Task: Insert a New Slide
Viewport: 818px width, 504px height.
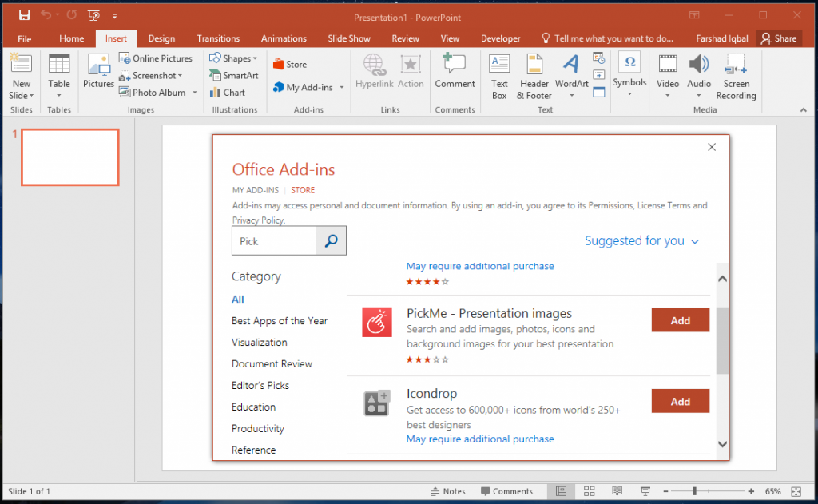Action: [21, 77]
